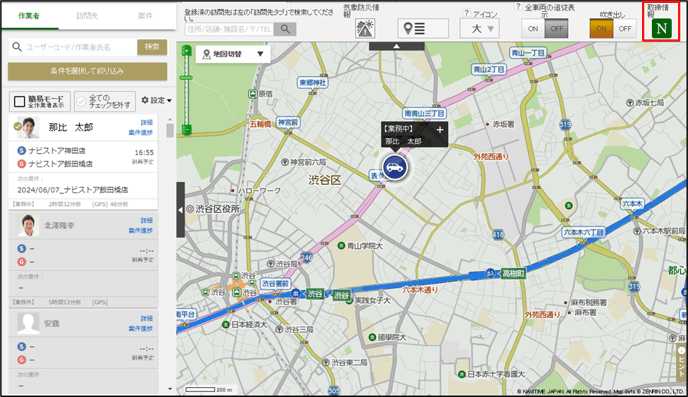The height and width of the screenshot is (397, 688).
Task: Set 吹き出し balloon to OFF
Action: coord(625,29)
